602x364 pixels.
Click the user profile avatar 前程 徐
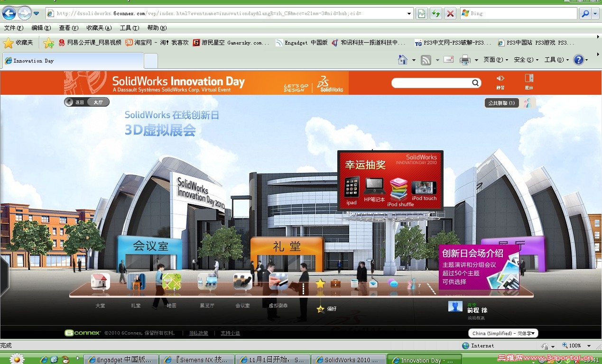(x=455, y=306)
